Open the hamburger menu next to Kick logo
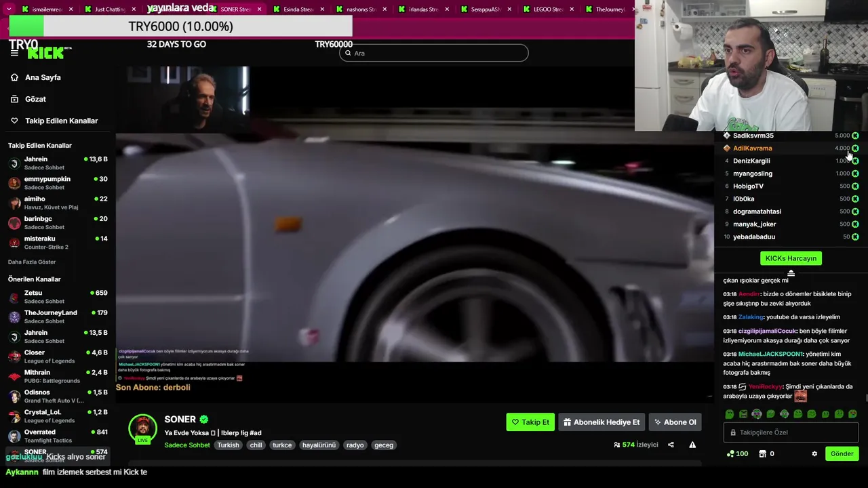 coord(14,53)
